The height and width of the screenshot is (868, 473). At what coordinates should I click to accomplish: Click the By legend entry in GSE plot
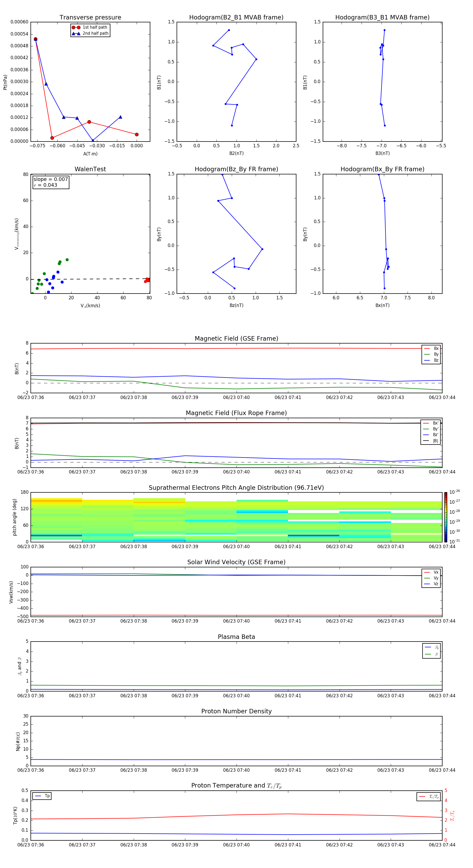pyautogui.click(x=431, y=354)
